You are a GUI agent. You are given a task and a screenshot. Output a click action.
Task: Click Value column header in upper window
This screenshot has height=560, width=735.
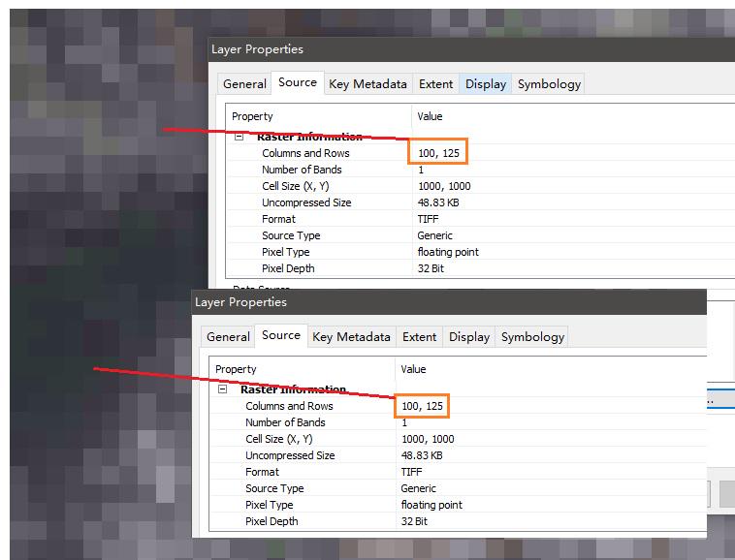(x=573, y=116)
